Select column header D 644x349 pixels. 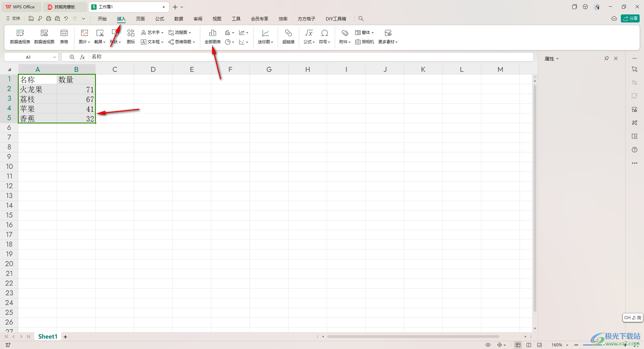(153, 69)
